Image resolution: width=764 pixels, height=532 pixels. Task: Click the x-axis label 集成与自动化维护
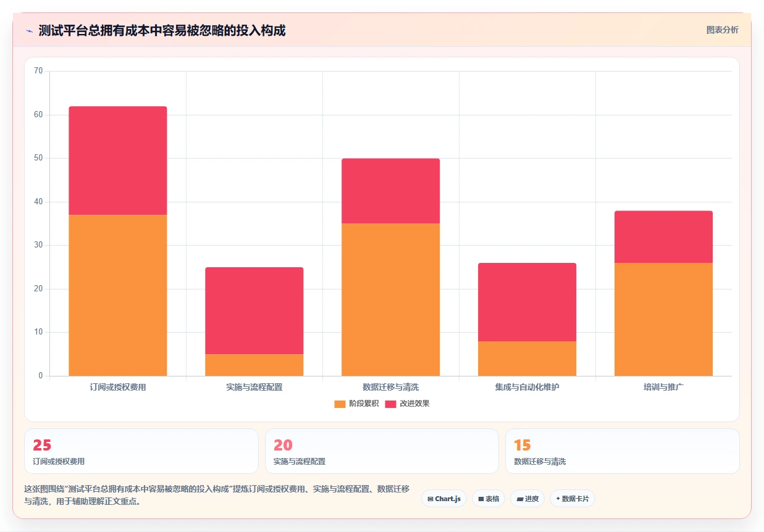point(527,388)
